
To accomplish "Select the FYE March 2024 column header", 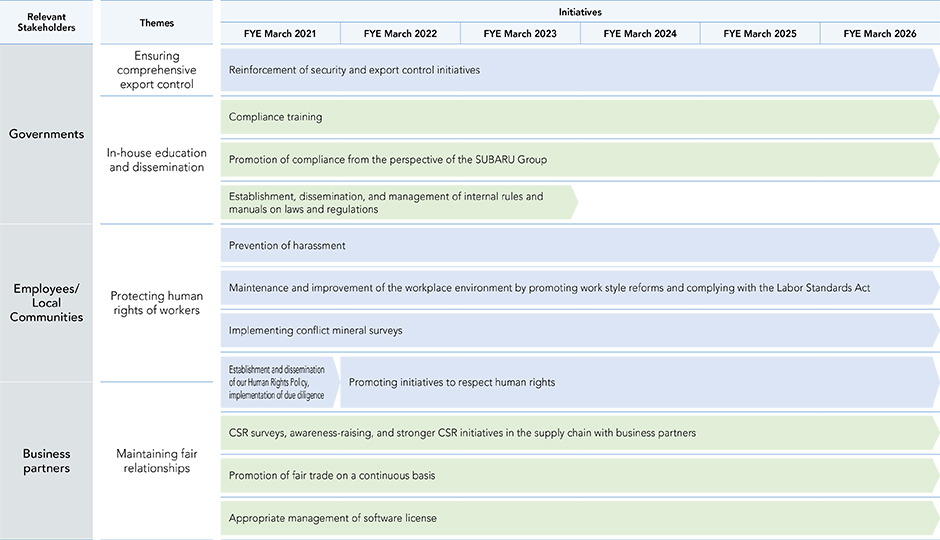I will pos(640,34).
